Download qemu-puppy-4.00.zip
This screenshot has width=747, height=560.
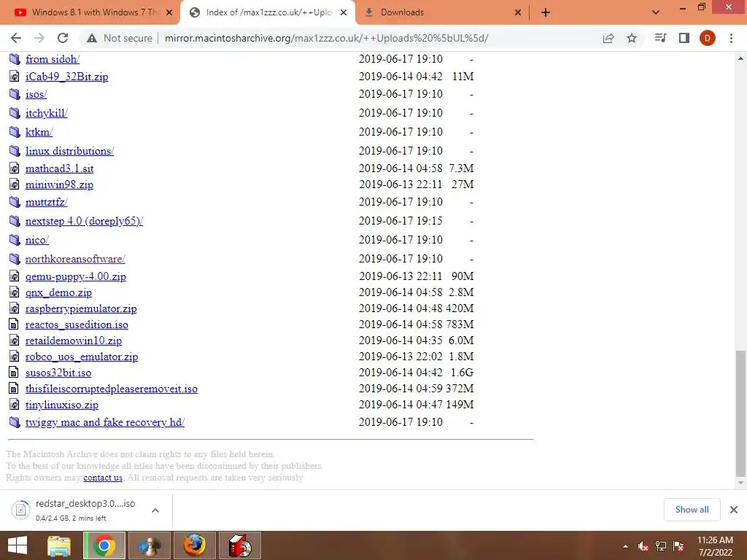pos(76,276)
